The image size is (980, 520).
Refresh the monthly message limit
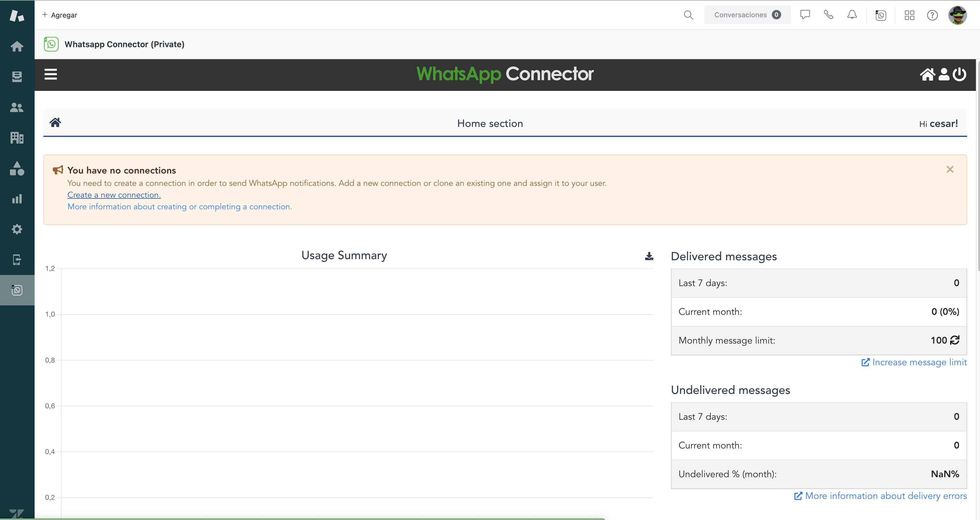[x=955, y=340]
